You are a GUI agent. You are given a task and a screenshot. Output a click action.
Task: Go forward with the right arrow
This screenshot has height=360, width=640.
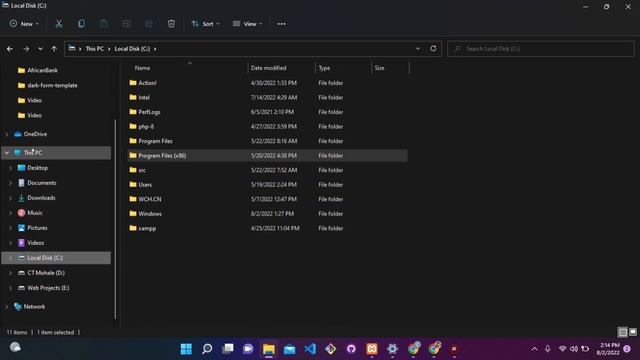click(26, 49)
